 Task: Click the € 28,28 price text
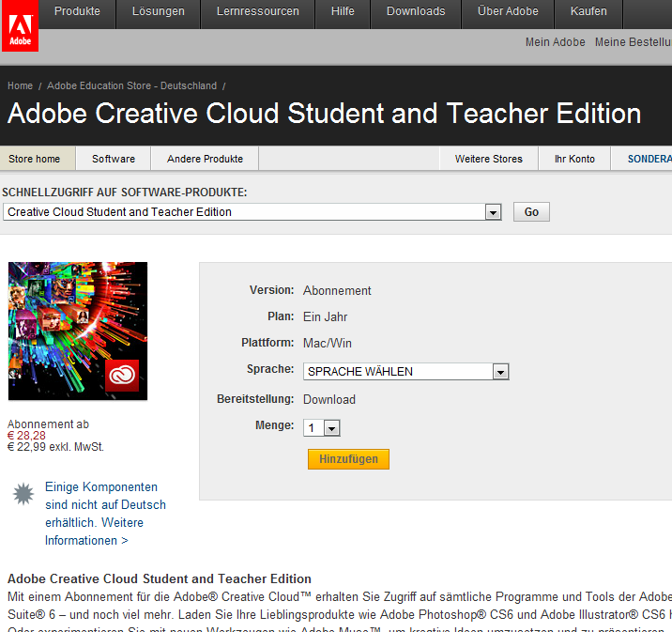[x=26, y=436]
